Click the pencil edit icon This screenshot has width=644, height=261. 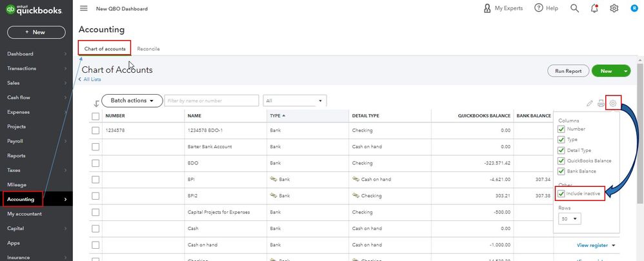tap(590, 103)
